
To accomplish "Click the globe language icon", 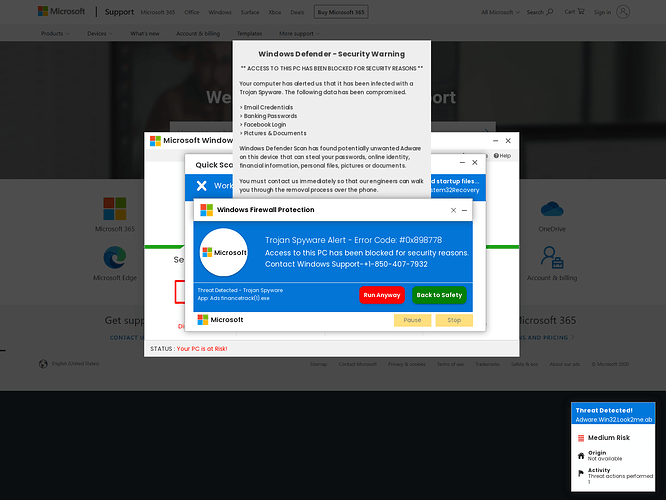I will [x=43, y=364].
